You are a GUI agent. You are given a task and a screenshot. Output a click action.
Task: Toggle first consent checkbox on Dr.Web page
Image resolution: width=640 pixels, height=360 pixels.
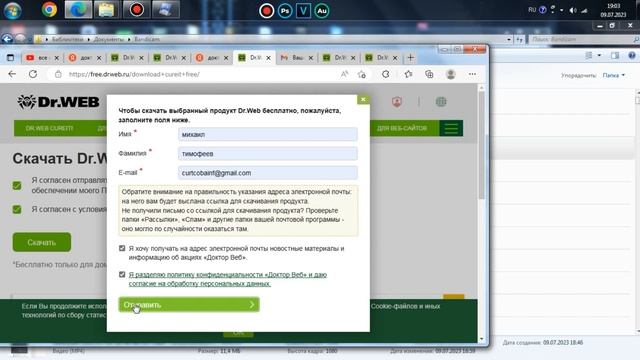(x=17, y=186)
